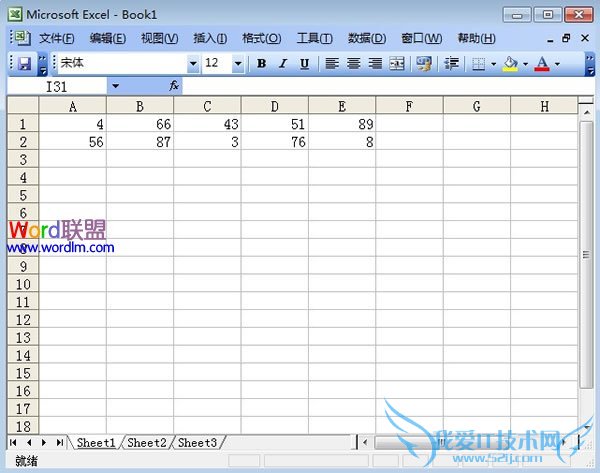Expand formatting toolbar options chevron

point(590,64)
